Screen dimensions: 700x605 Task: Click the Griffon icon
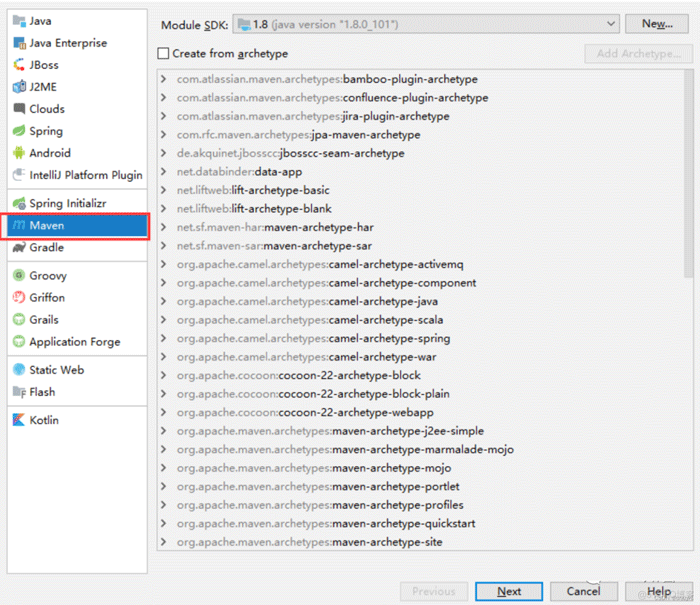click(19, 297)
